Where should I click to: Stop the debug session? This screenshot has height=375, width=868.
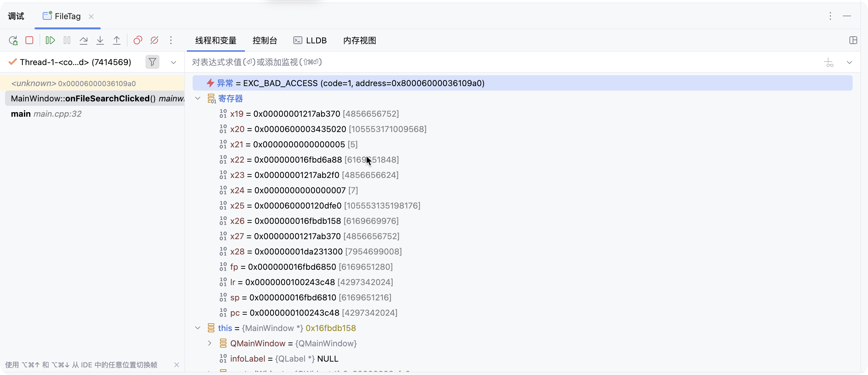pos(30,40)
